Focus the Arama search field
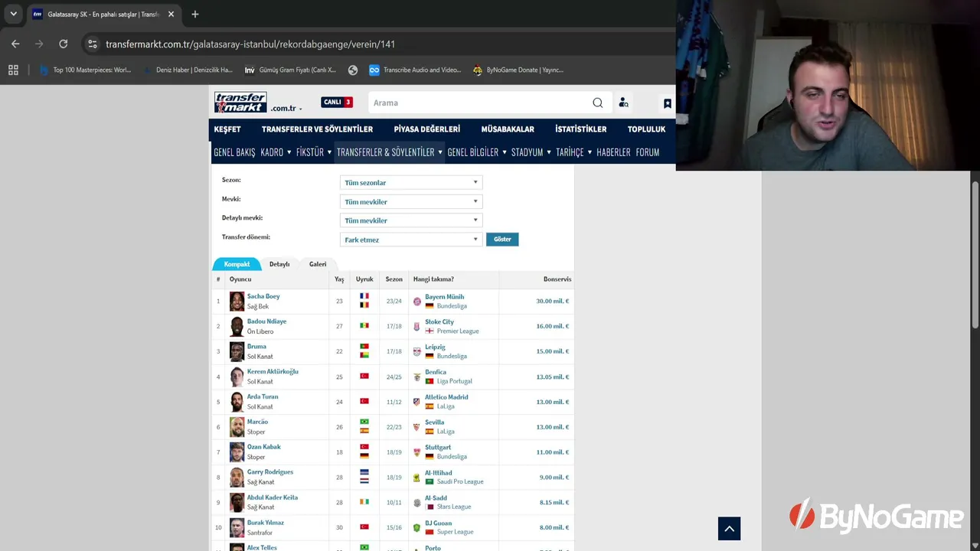The image size is (980, 551). 480,103
